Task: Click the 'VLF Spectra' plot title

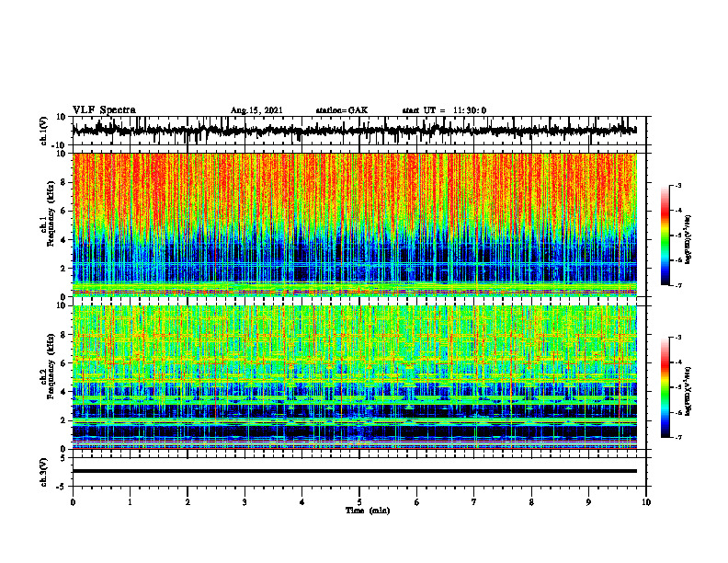Action: (x=104, y=110)
